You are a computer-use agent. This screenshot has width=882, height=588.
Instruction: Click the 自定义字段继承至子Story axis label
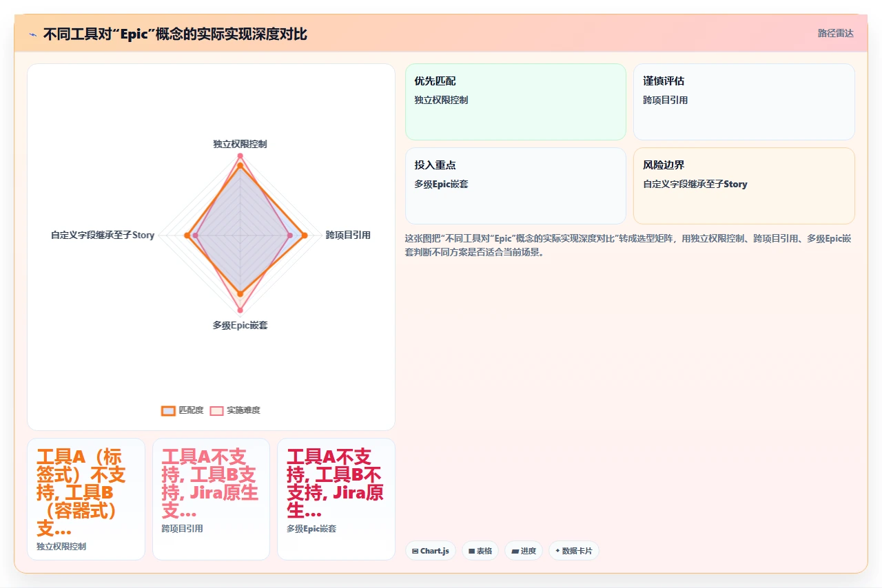point(103,235)
